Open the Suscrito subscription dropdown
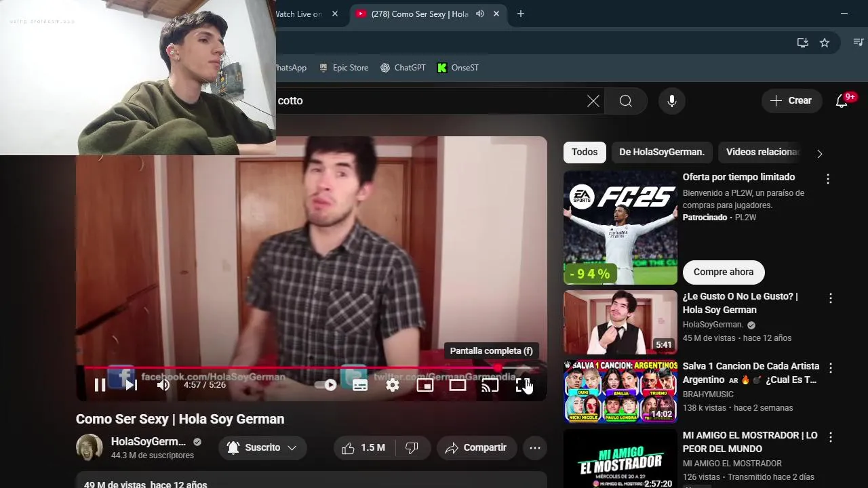 (x=262, y=448)
